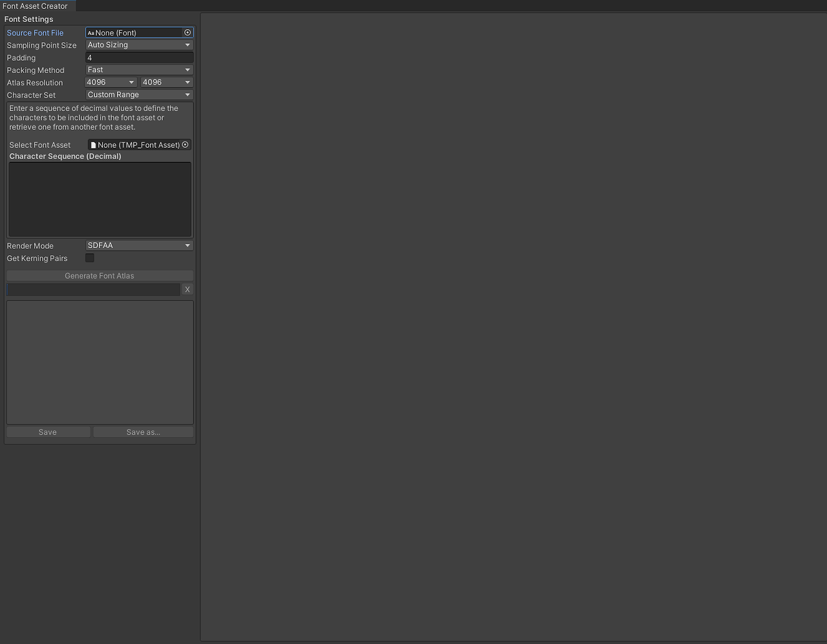Click the X icon to clear the field
Image resolution: width=827 pixels, height=644 pixels.
[x=187, y=289]
